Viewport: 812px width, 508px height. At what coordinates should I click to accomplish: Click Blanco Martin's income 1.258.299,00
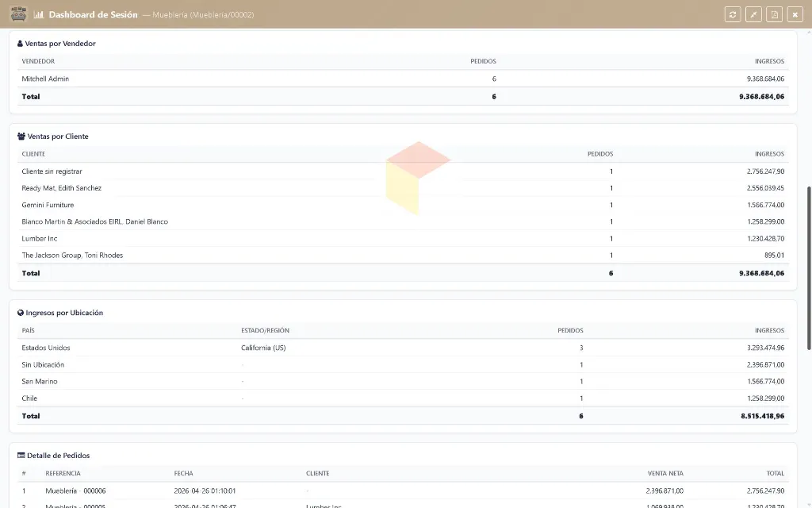coord(765,221)
